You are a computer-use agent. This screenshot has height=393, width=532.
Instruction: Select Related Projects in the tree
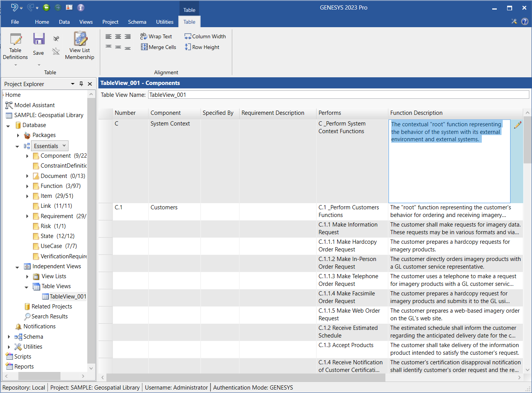[52, 307]
